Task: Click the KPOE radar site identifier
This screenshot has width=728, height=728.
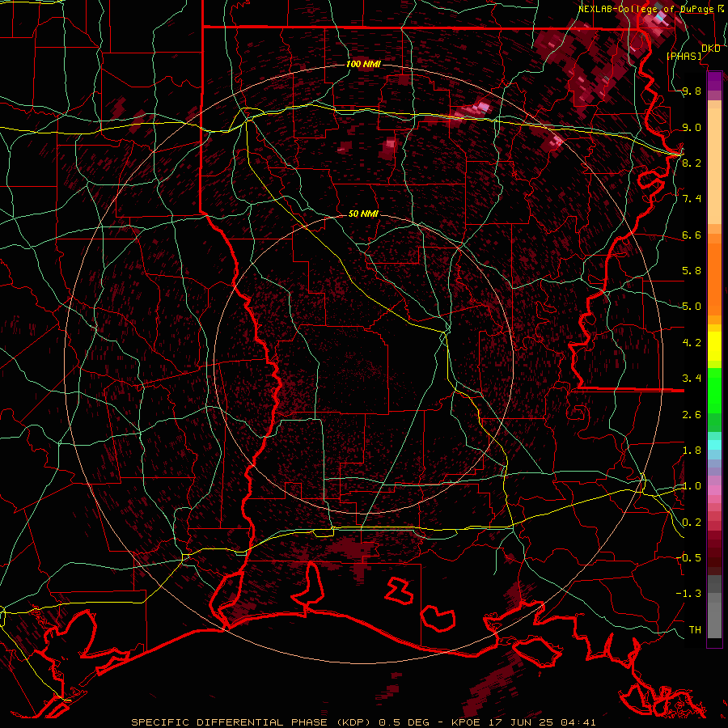Action: pos(467,722)
